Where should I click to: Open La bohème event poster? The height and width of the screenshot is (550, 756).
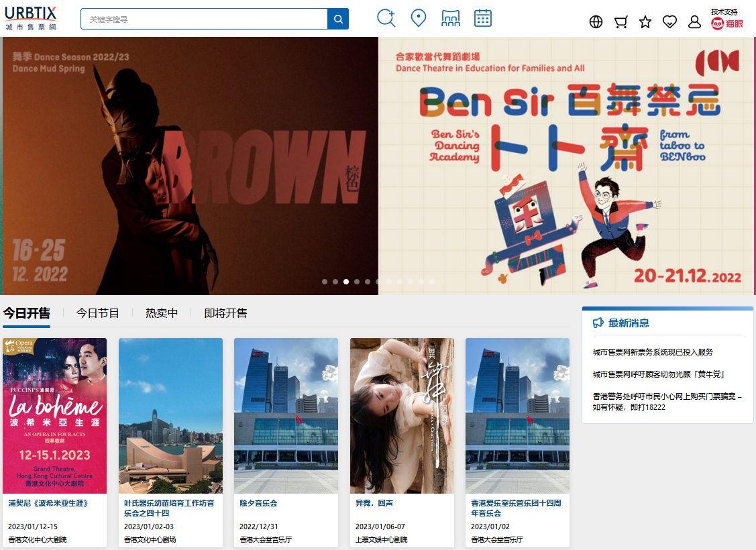pos(54,415)
